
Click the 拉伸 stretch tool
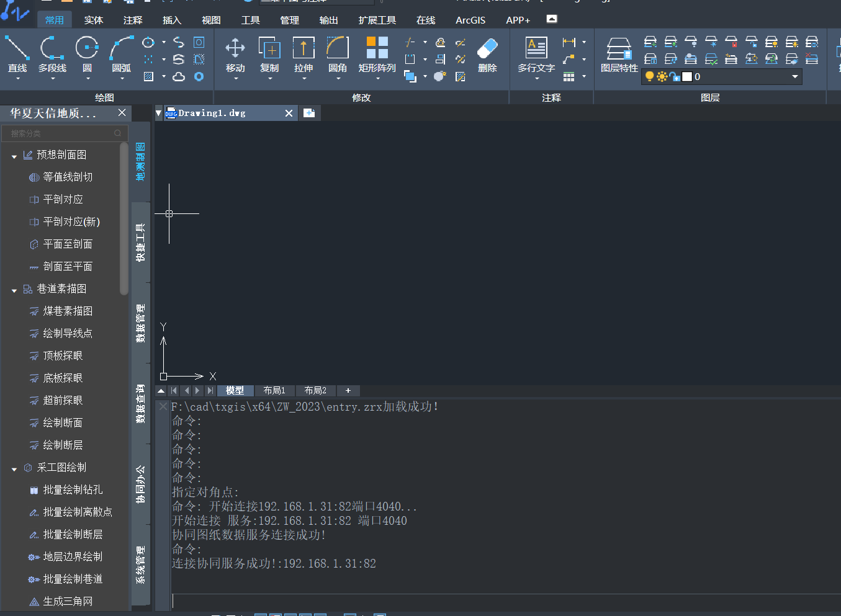click(304, 54)
